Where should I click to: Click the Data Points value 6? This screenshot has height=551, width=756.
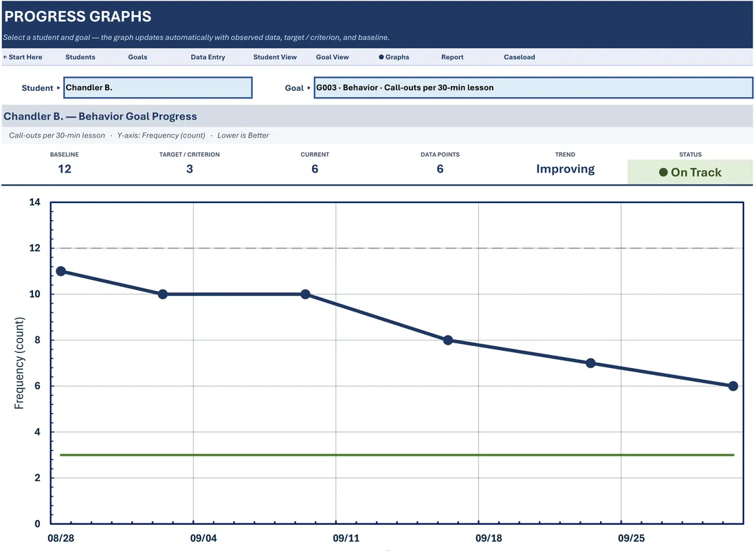(x=440, y=169)
